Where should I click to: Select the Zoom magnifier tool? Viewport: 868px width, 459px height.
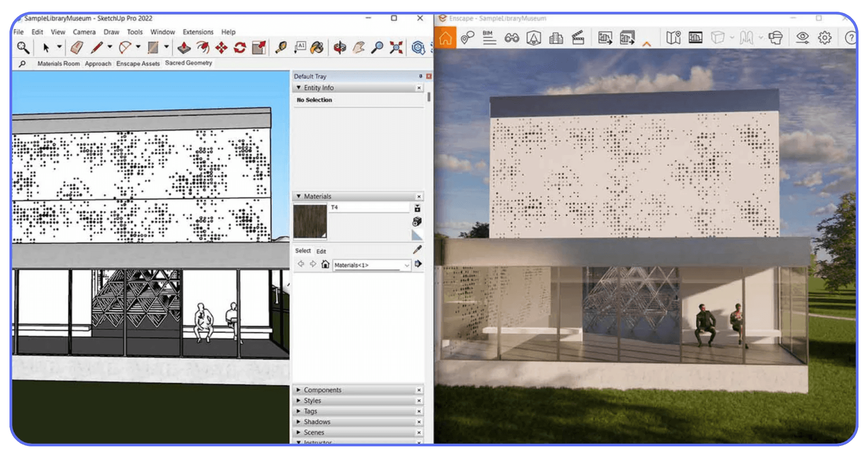pos(377,47)
